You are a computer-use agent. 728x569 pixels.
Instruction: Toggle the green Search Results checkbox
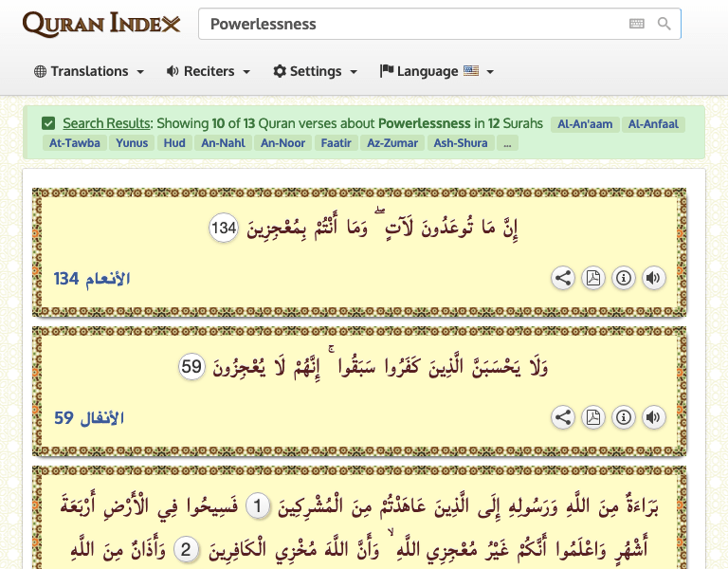click(48, 123)
